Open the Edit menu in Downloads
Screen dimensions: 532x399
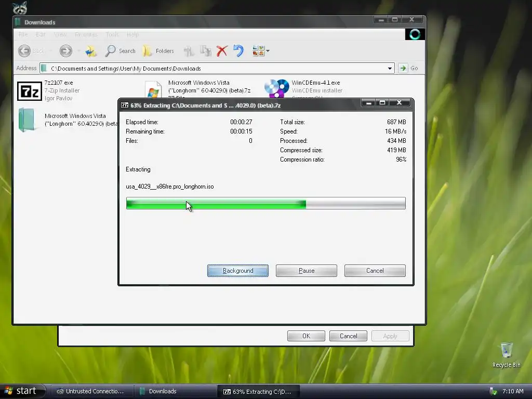(x=41, y=34)
